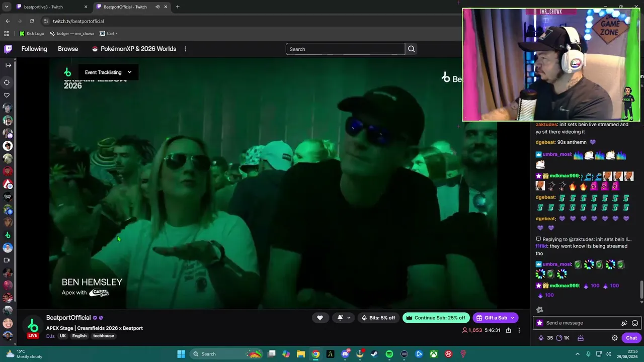
Task: Open the browser apps grid
Action: point(7,33)
